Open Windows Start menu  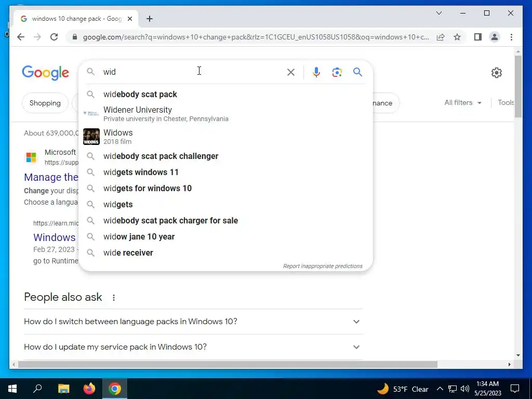coord(12,389)
